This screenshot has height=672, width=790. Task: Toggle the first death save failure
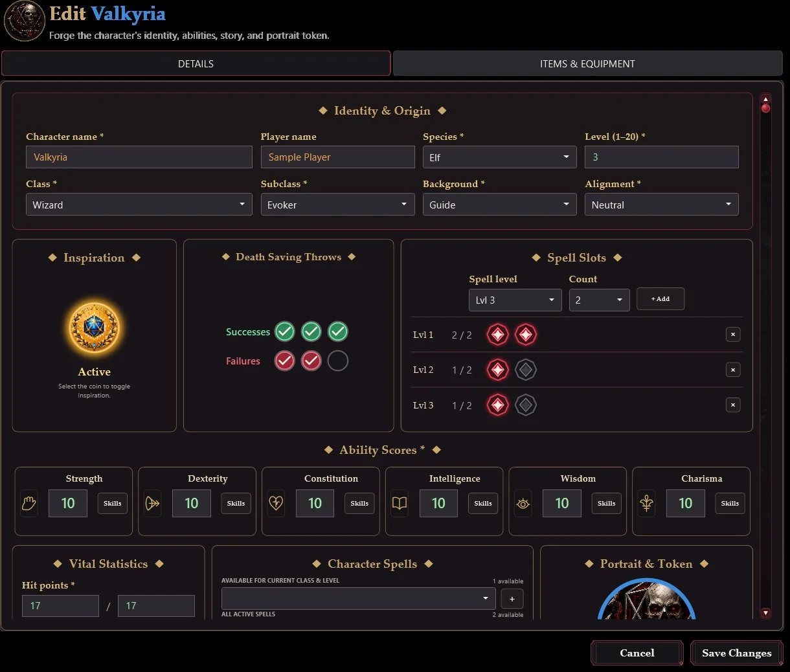pyautogui.click(x=285, y=361)
